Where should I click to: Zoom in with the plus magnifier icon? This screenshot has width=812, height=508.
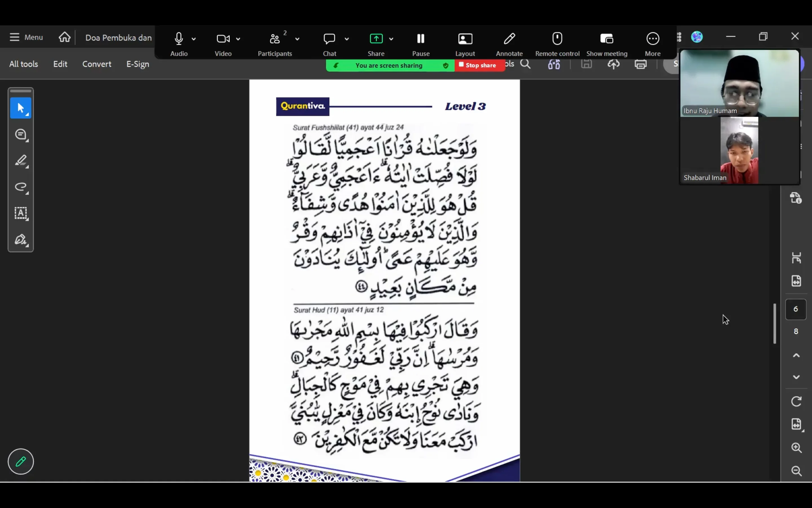point(796,448)
